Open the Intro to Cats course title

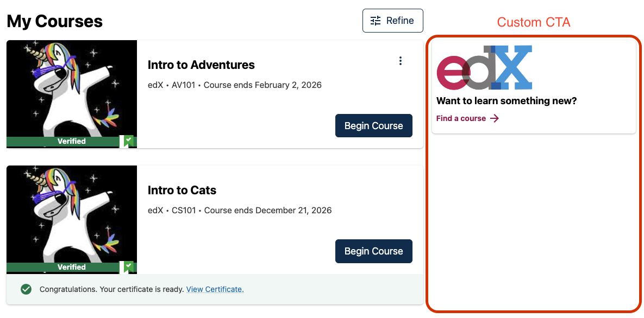(182, 190)
